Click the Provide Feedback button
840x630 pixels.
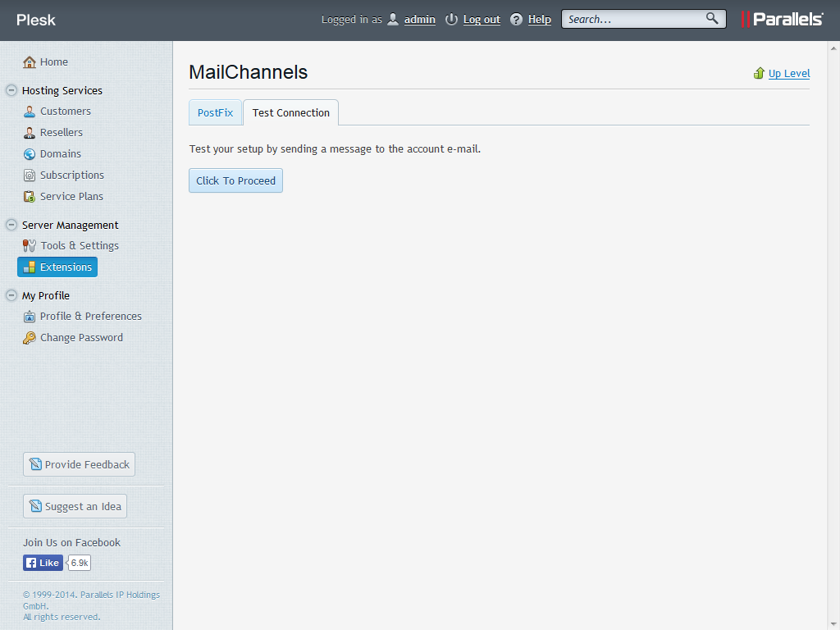tap(80, 464)
